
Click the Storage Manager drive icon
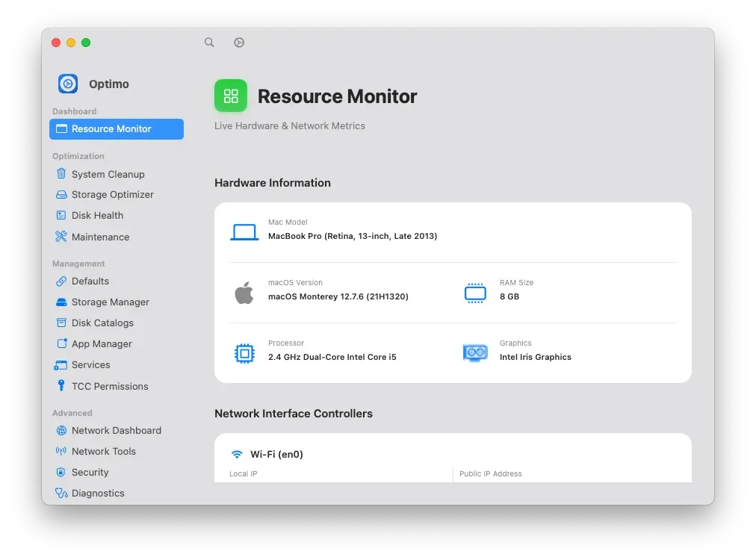pyautogui.click(x=61, y=302)
